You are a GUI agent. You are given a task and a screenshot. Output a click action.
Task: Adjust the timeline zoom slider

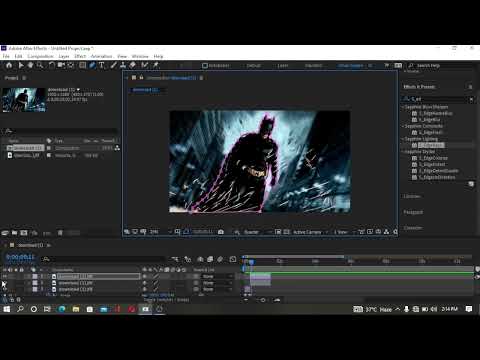click(263, 300)
